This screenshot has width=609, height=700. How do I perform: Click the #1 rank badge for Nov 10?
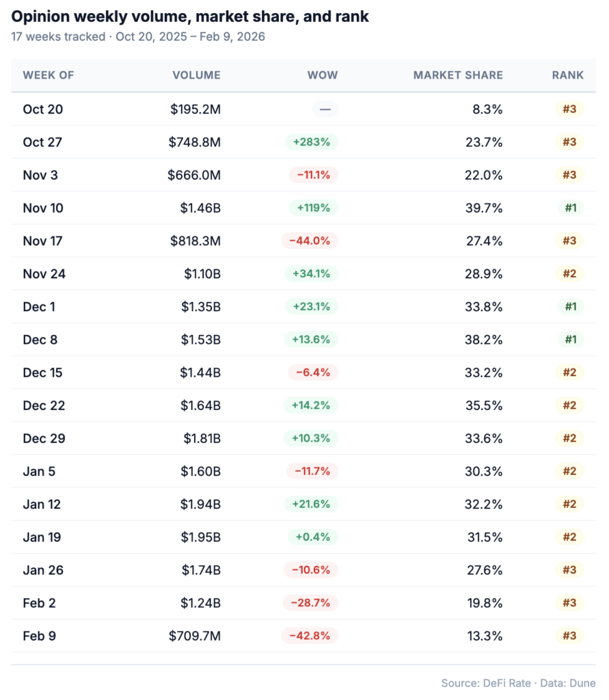click(x=569, y=208)
